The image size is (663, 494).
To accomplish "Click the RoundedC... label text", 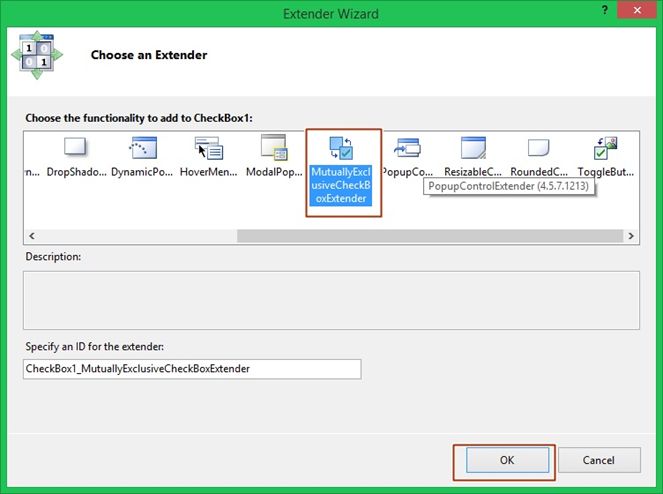I will pyautogui.click(x=539, y=172).
